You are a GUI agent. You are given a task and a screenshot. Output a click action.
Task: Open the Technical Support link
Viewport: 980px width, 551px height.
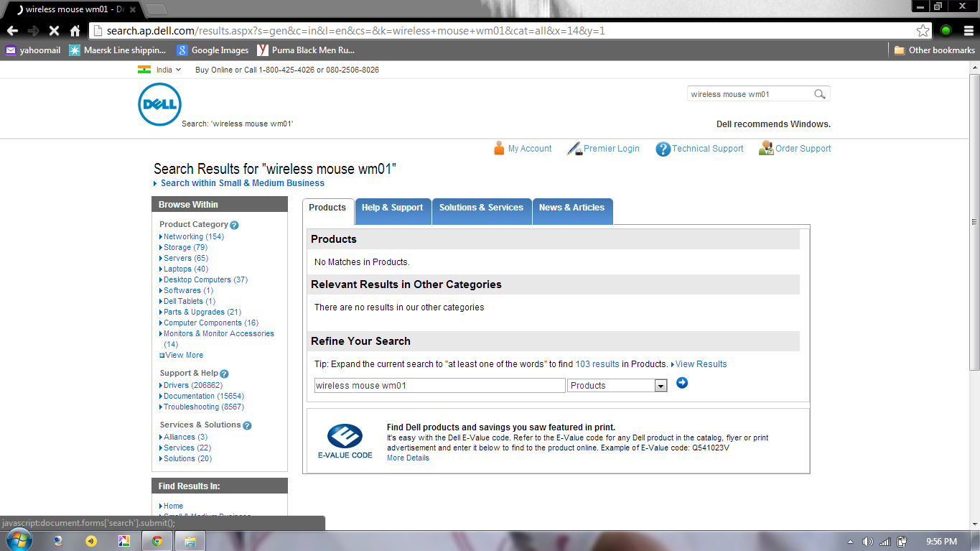707,149
